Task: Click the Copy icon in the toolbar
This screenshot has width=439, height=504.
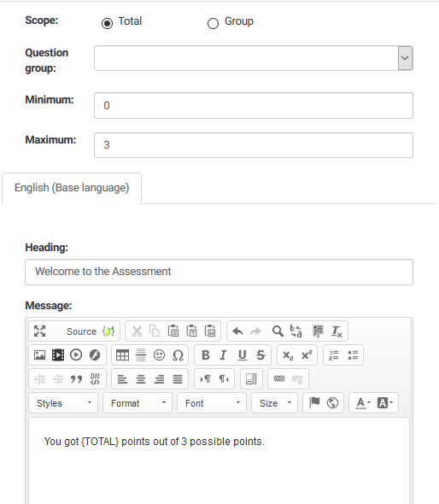Action: (155, 331)
